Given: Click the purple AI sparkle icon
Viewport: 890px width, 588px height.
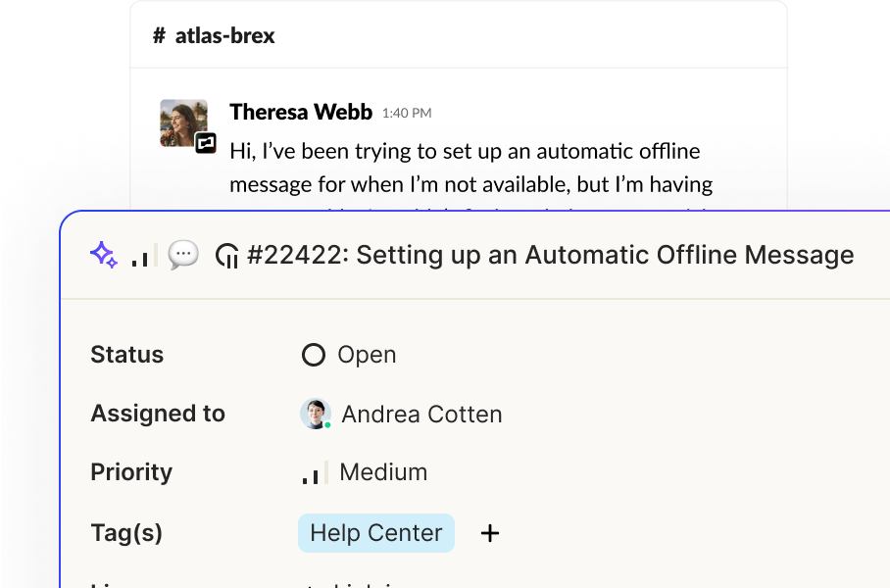Looking at the screenshot, I should tap(104, 255).
